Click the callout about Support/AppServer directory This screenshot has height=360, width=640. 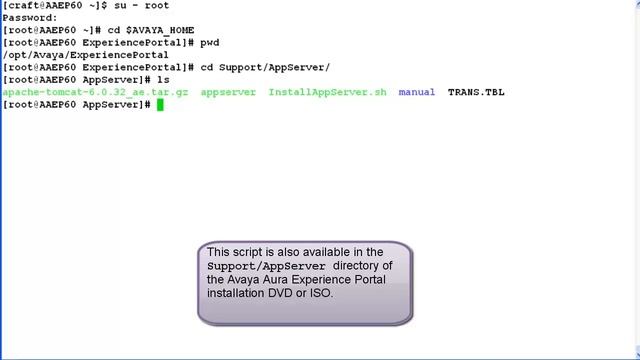pos(305,284)
